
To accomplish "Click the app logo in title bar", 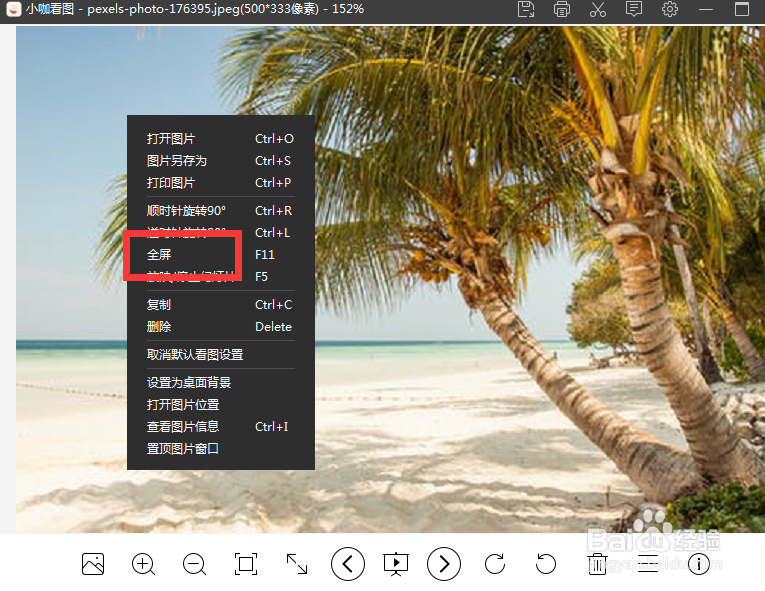I will [14, 9].
